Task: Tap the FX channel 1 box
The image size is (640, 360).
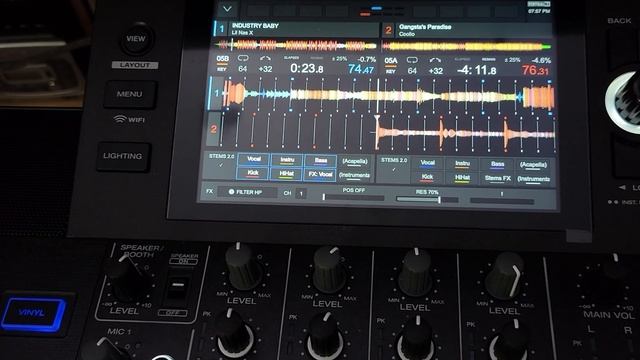Action: point(301,193)
